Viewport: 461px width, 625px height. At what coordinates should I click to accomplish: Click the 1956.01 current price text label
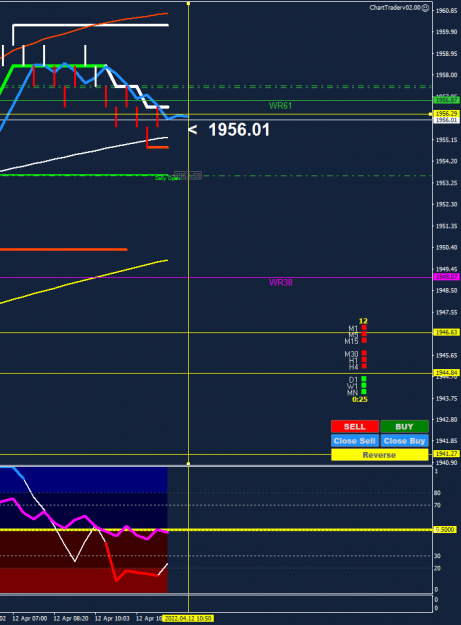coord(239,130)
